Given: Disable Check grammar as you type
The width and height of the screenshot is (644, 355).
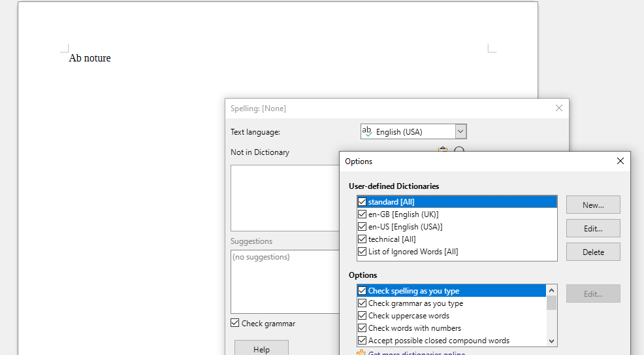Looking at the screenshot, I should coord(362,303).
